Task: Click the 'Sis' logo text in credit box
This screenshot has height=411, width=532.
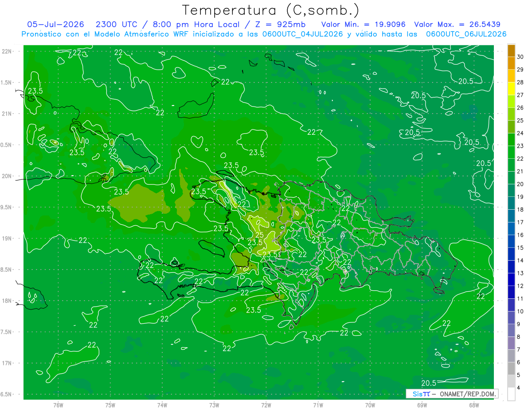Action: click(417, 394)
